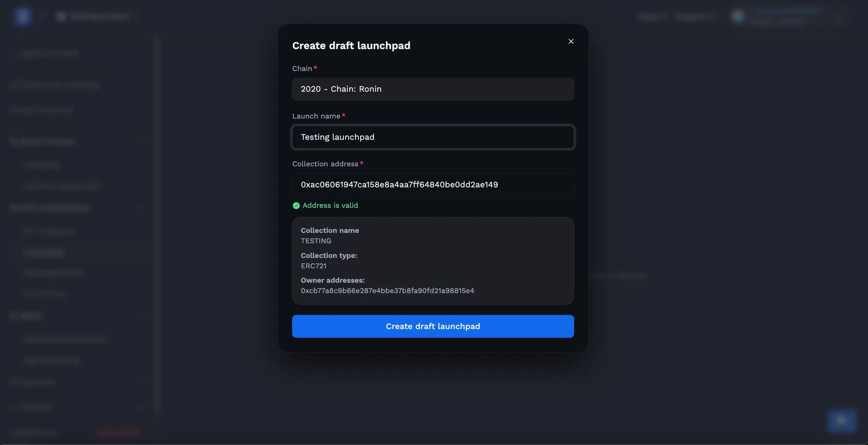868x445 pixels.
Task: Focus the Launch name input field
Action: click(x=433, y=137)
